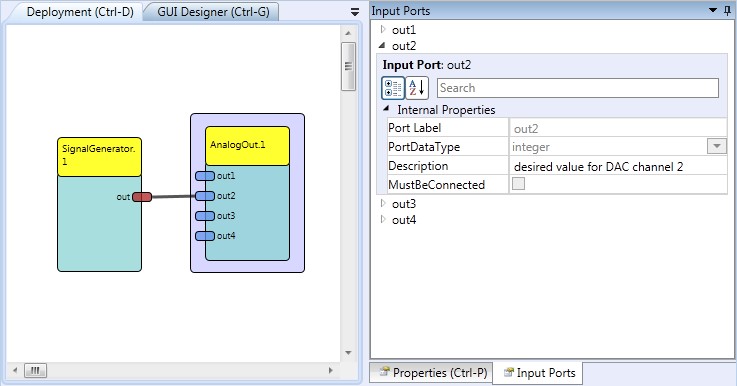Image resolution: width=737 pixels, height=386 pixels.
Task: Edit the Description value field
Action: (618, 166)
